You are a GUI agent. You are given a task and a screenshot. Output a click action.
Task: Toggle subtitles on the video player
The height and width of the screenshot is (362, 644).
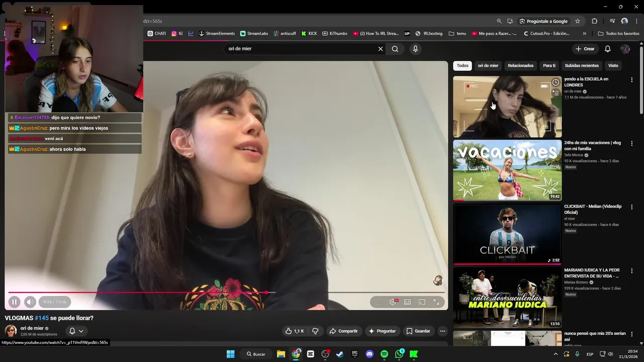click(x=378, y=302)
